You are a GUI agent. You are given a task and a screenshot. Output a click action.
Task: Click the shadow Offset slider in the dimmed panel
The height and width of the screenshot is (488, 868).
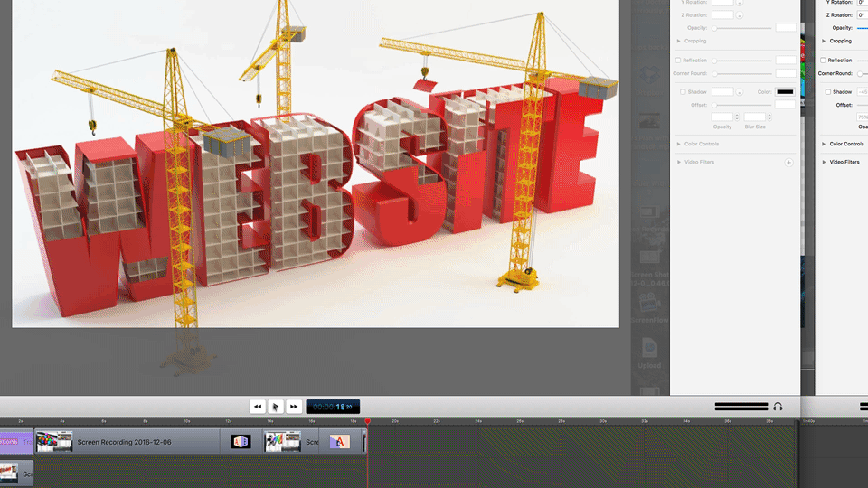point(742,105)
